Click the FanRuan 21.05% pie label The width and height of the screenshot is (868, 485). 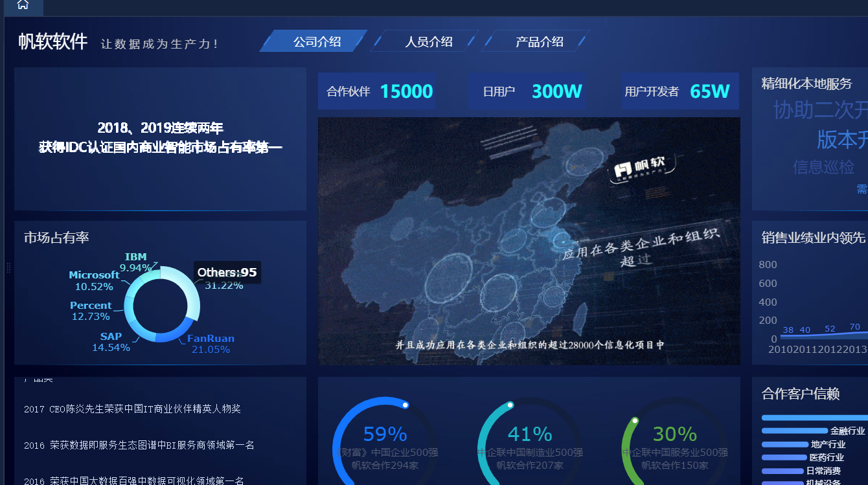tap(211, 344)
